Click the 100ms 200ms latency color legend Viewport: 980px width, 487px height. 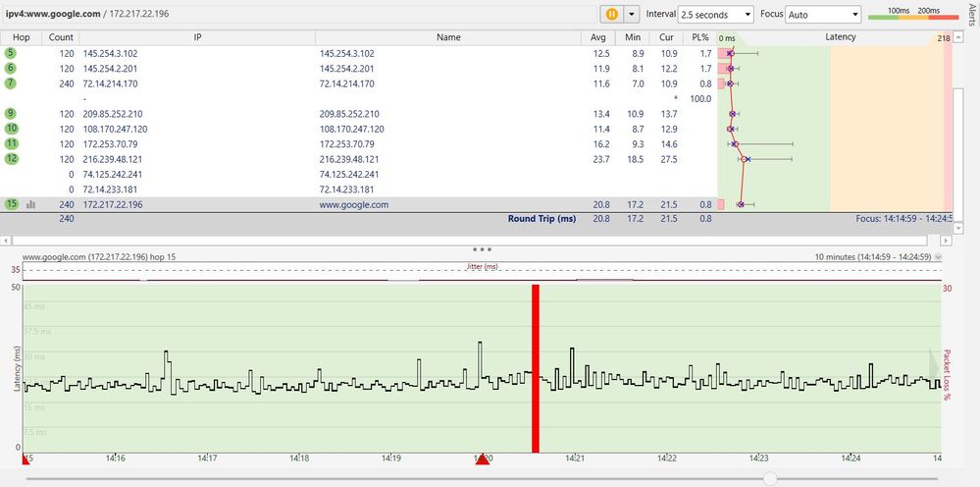coord(913,14)
